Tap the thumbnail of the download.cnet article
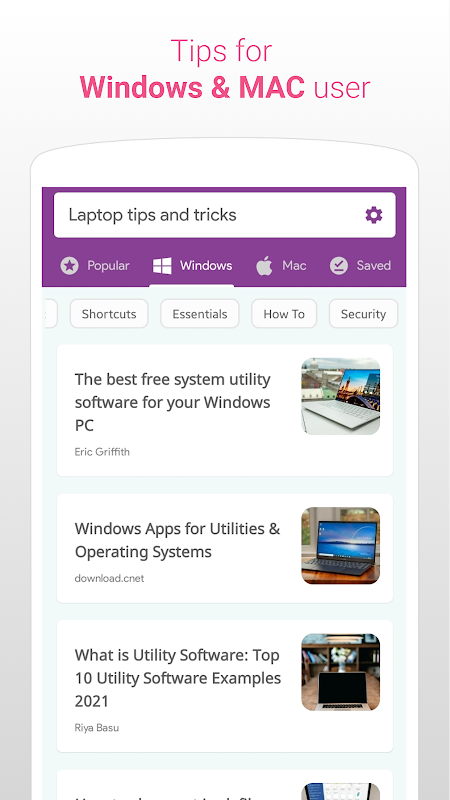The height and width of the screenshot is (800, 450). point(340,545)
